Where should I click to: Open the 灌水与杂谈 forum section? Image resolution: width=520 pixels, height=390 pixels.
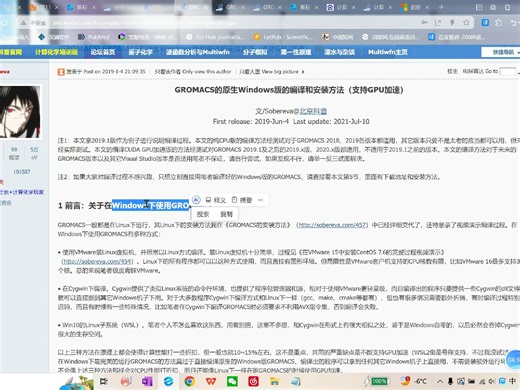pyautogui.click(x=339, y=52)
